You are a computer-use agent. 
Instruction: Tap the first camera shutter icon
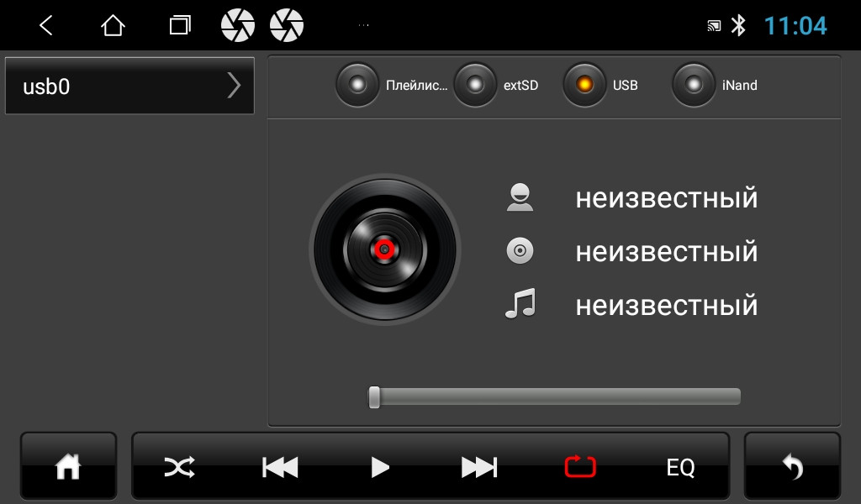coord(238,26)
